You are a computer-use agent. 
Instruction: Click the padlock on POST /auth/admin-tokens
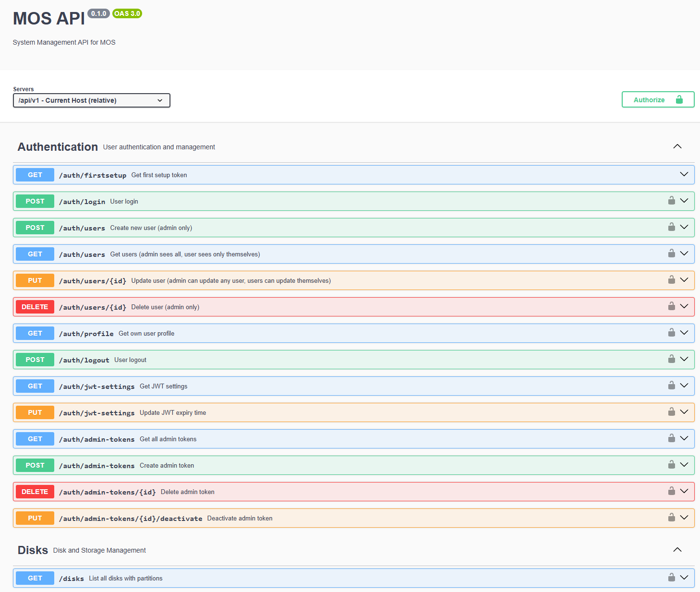(671, 465)
